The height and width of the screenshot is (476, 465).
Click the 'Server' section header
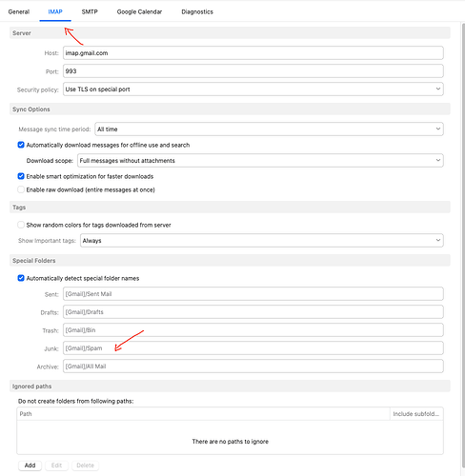tap(230, 33)
